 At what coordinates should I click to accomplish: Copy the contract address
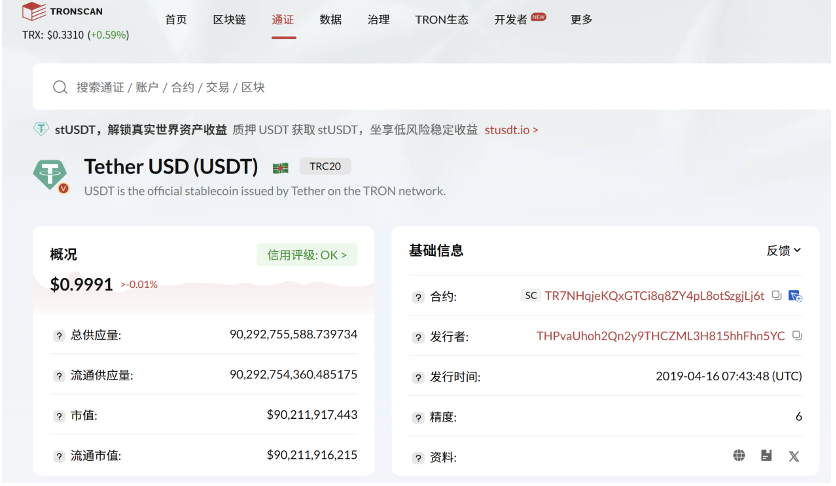point(776,295)
